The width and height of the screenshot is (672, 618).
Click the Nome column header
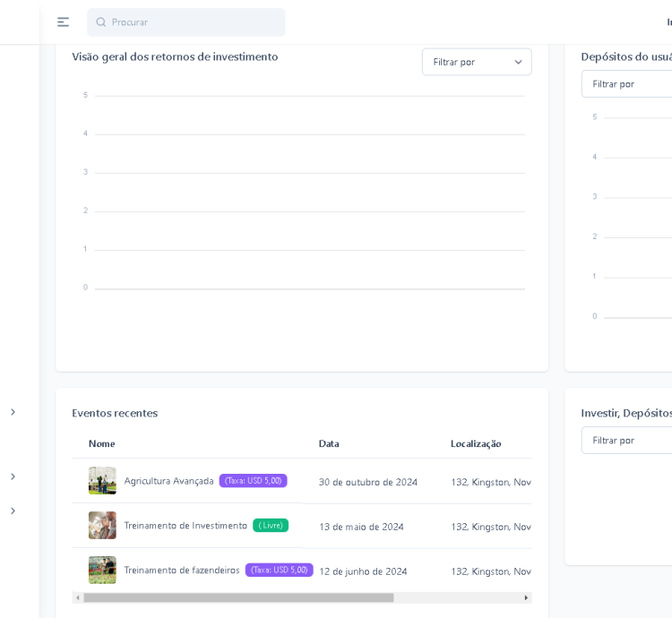(x=101, y=443)
